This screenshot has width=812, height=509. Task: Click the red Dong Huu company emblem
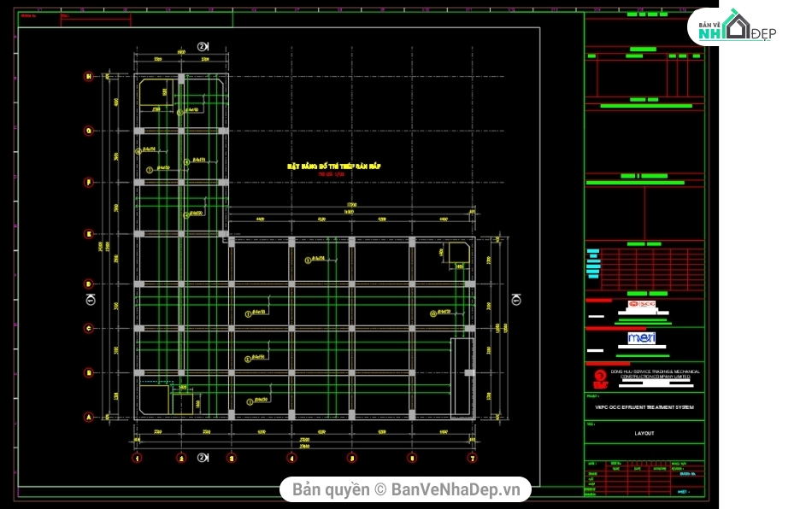(x=600, y=377)
